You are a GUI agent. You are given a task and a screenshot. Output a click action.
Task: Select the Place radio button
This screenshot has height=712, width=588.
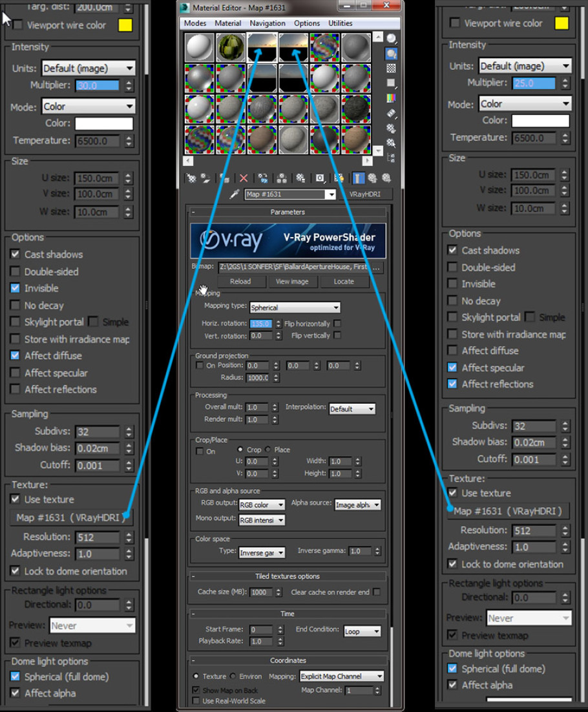[x=268, y=450]
